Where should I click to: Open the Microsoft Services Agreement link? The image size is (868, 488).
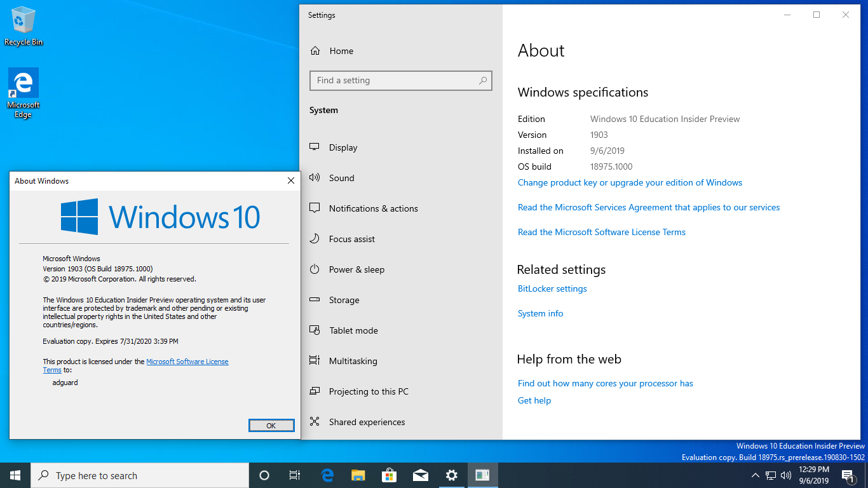point(649,207)
